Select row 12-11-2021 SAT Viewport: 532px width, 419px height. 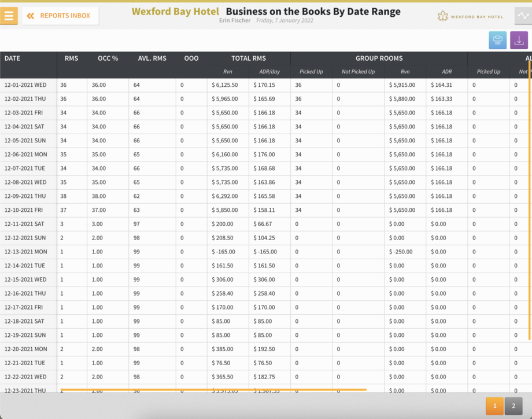266,224
